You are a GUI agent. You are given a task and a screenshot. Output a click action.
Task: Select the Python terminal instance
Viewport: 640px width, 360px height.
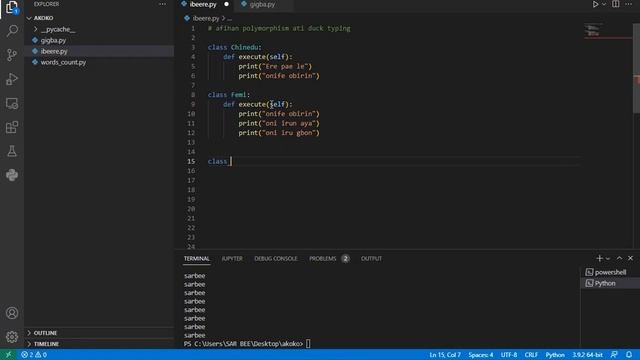coord(610,283)
